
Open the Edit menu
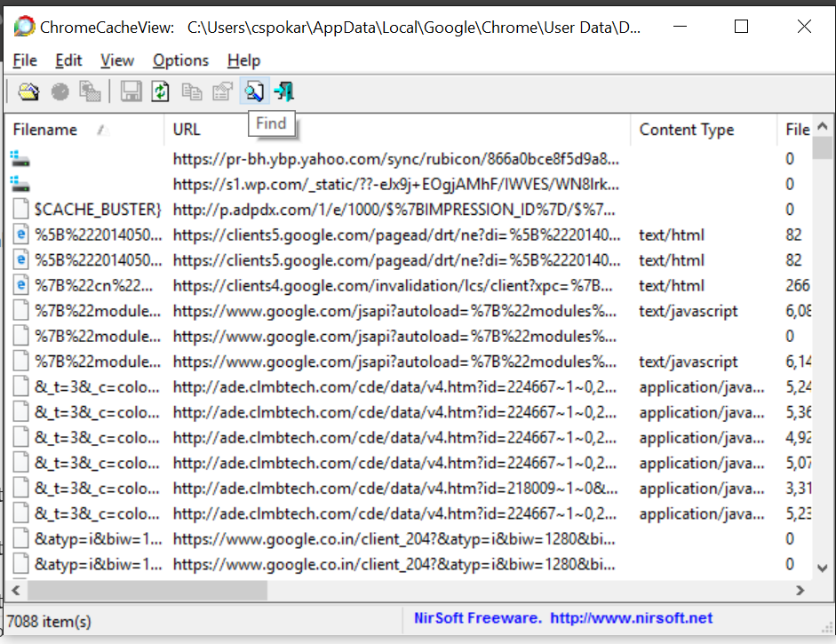coord(68,60)
